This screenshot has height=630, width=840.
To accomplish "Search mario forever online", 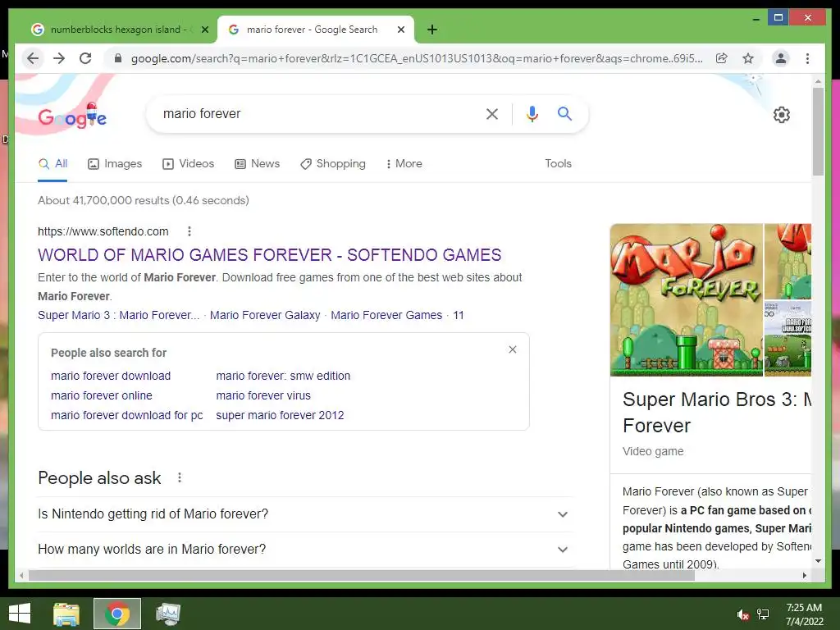I will (x=101, y=395).
